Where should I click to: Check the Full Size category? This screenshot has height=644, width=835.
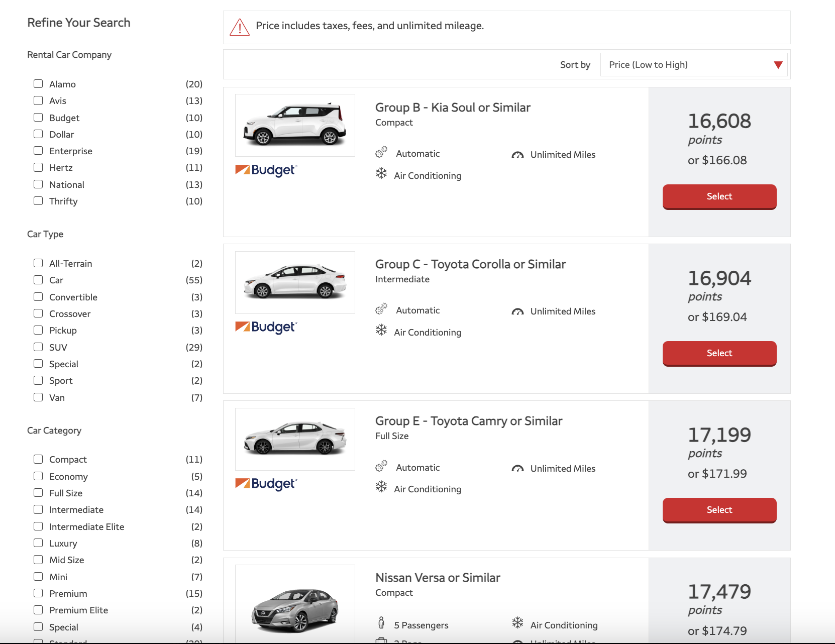click(x=38, y=493)
